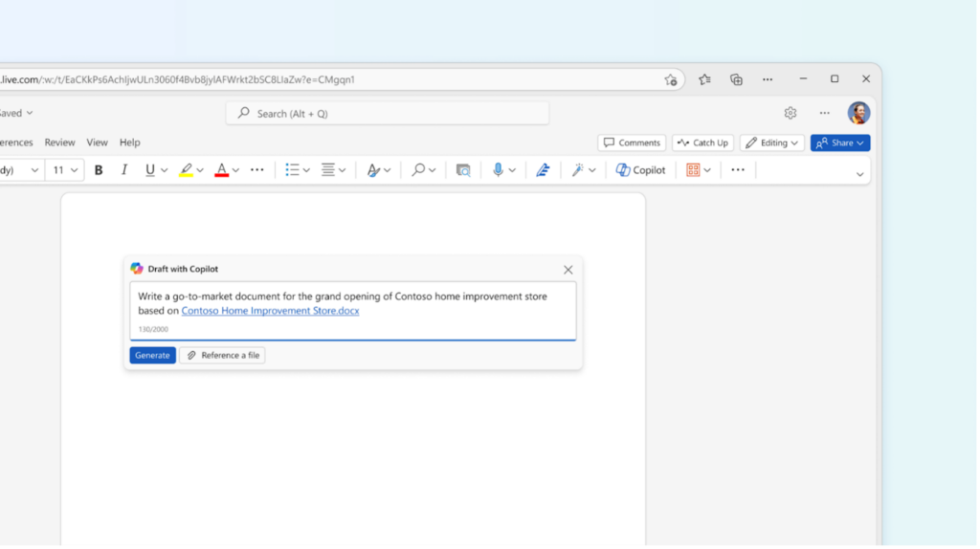Image resolution: width=980 pixels, height=549 pixels.
Task: Toggle italic formatting
Action: [123, 170]
